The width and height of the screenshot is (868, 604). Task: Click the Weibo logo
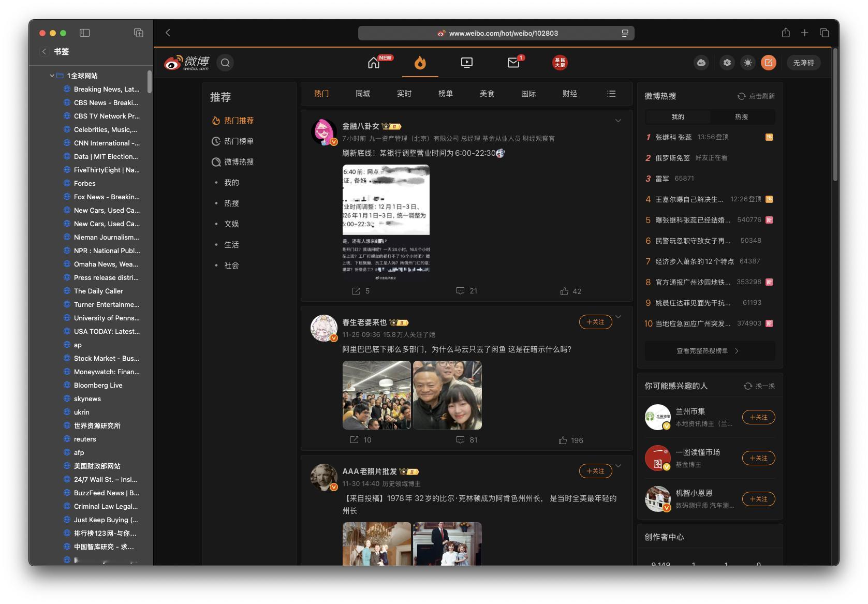click(x=187, y=63)
